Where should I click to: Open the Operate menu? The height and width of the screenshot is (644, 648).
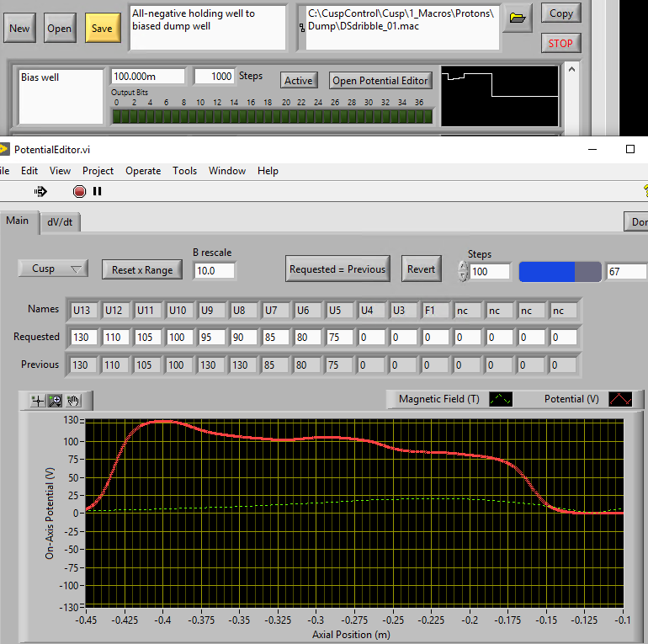click(x=143, y=170)
